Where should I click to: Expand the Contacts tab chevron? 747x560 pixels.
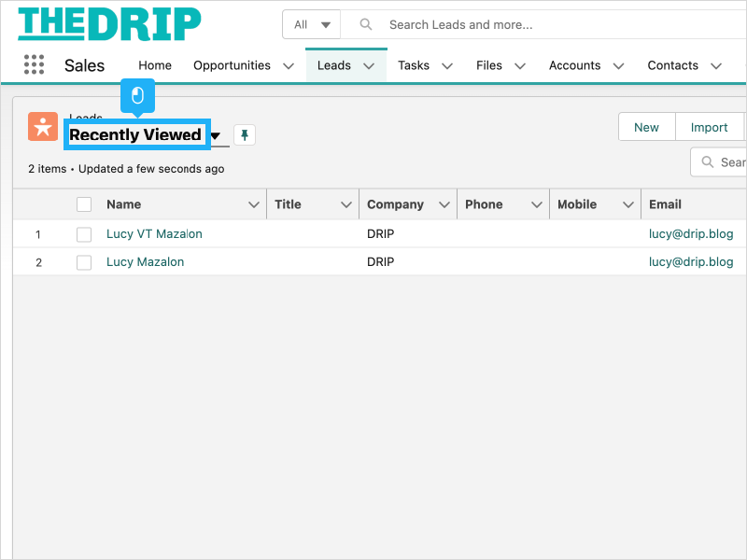click(716, 65)
